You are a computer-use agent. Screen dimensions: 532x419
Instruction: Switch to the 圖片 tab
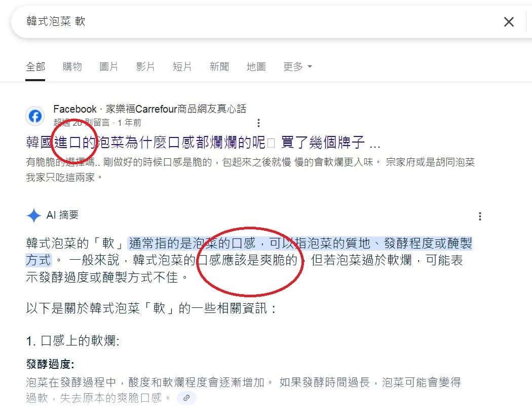[109, 66]
